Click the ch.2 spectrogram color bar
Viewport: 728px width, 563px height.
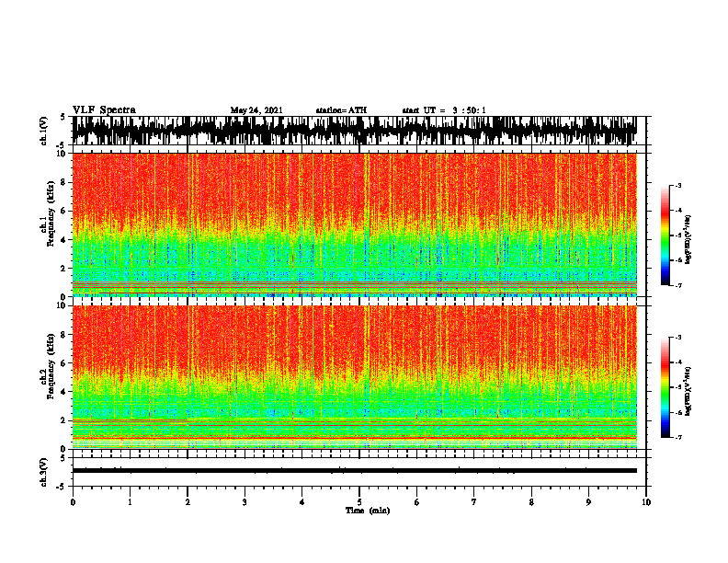click(665, 387)
